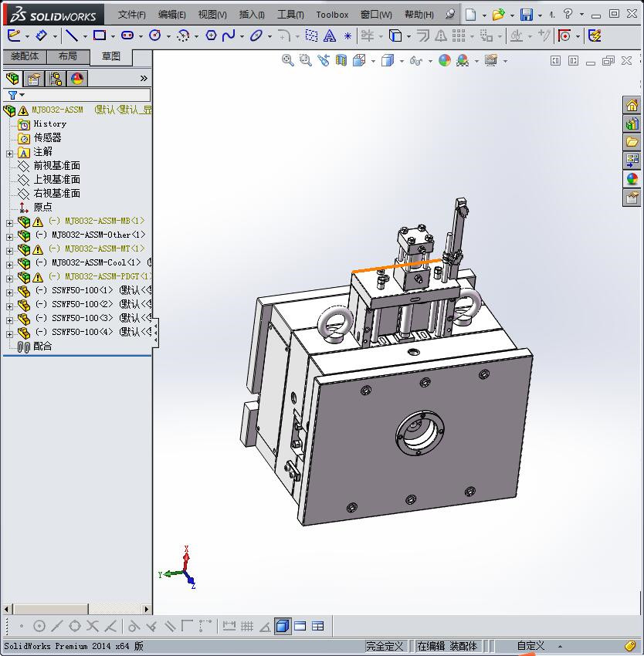The image size is (644, 656).
Task: Expand the MJ8032-ASSM-MT<1> tree node
Action: click(9, 251)
